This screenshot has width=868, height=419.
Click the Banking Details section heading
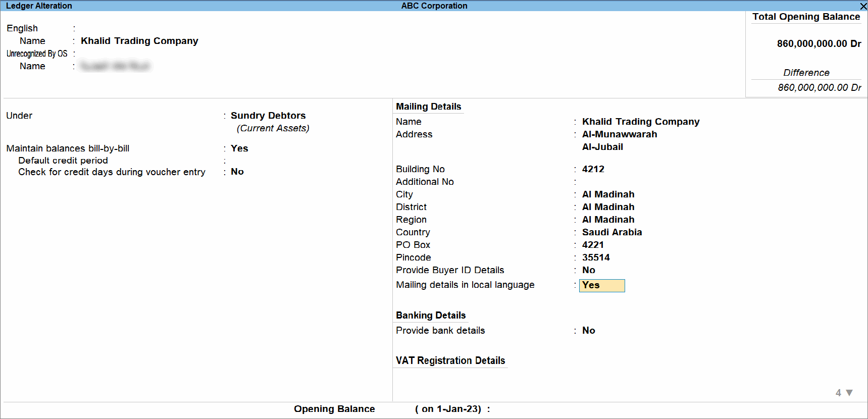click(x=431, y=316)
